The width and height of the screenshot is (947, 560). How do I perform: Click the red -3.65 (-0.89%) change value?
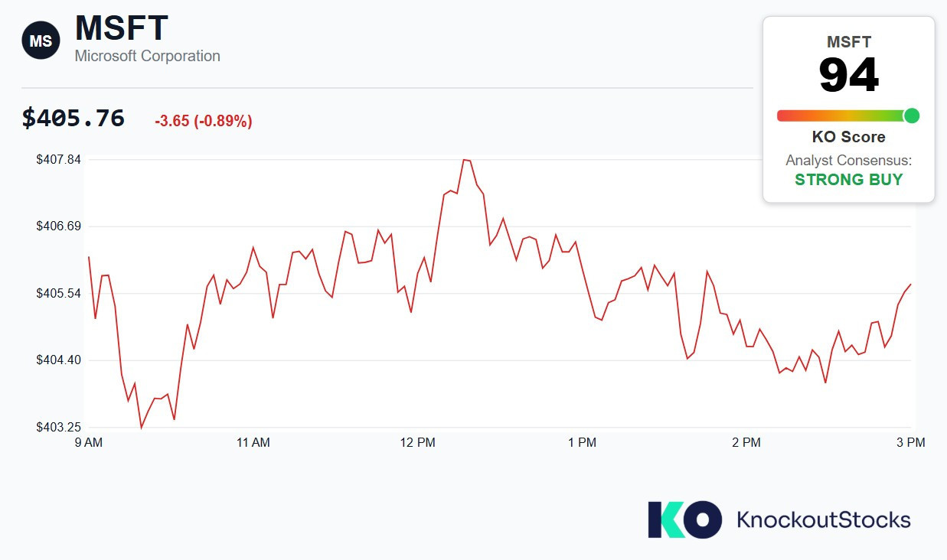203,121
